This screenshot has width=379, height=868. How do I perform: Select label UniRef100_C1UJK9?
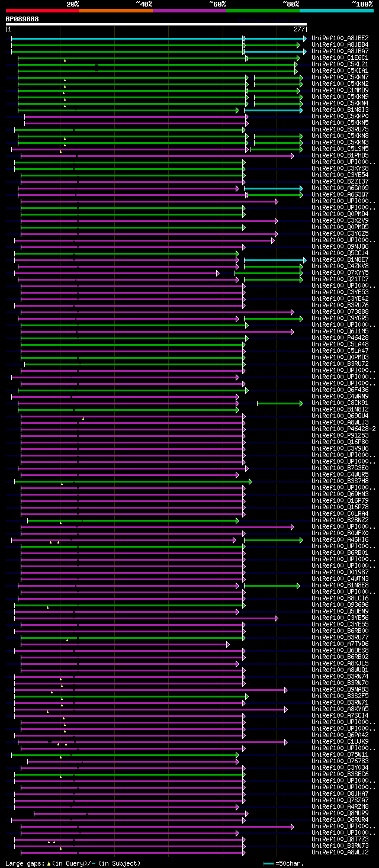click(x=340, y=741)
